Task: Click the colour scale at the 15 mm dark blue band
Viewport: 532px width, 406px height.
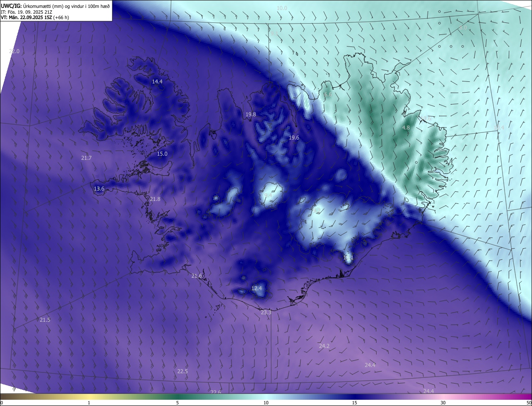Action: (355, 397)
